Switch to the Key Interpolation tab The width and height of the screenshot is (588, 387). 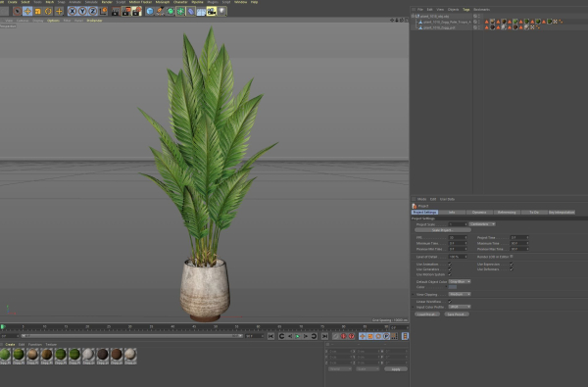[562, 213]
